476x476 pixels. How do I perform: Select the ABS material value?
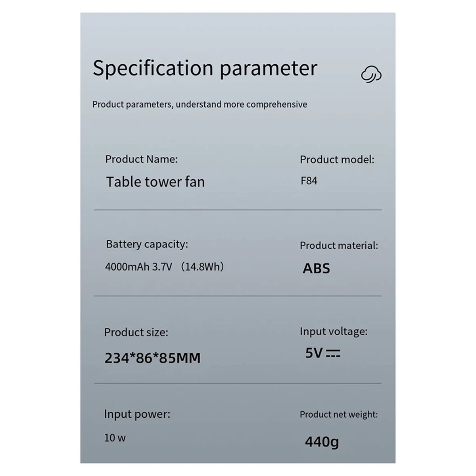(316, 269)
